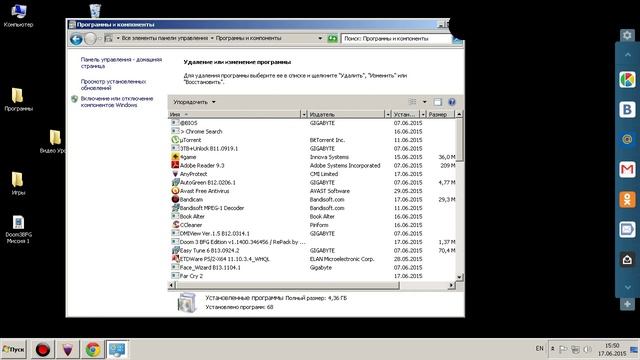Open the sidebar settings gear icon
Image resolution: width=640 pixels, height=360 pixels.
(627, 35)
